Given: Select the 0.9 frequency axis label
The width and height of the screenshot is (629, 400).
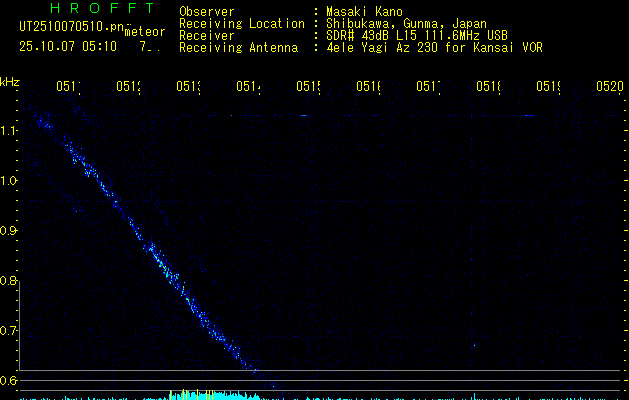Looking at the screenshot, I should (9, 231).
